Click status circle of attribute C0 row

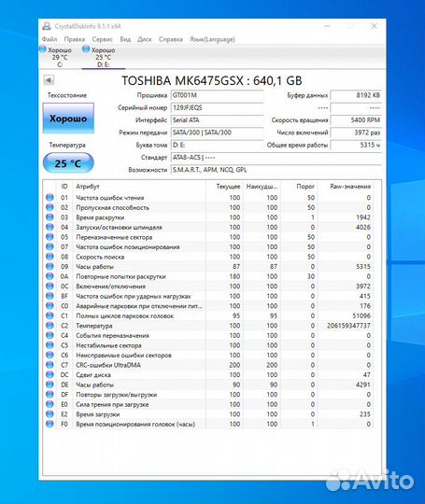click(50, 306)
